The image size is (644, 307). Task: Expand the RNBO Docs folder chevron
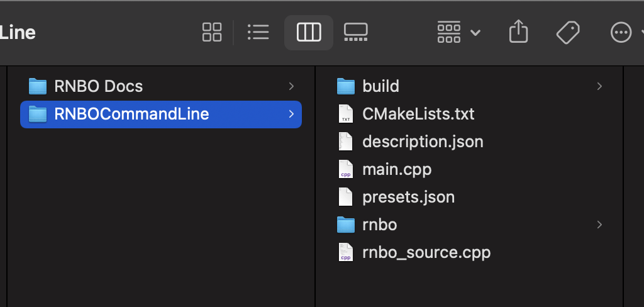coord(291,86)
